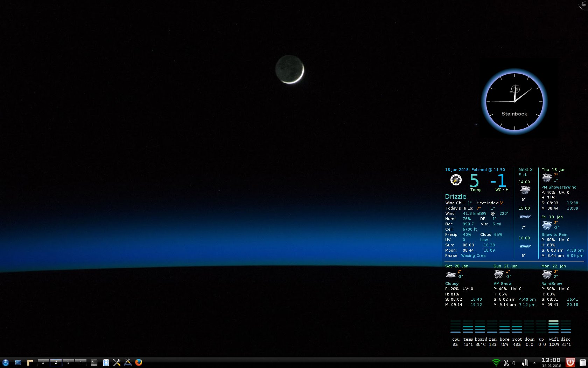Click the Thu 18 Jan forecast weather icon

(547, 178)
